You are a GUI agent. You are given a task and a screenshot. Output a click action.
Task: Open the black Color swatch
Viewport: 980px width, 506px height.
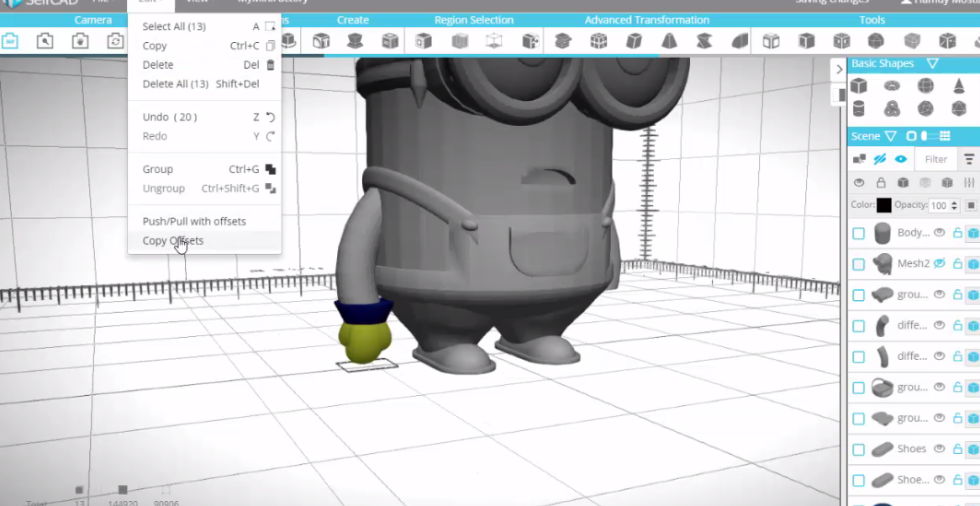[883, 206]
